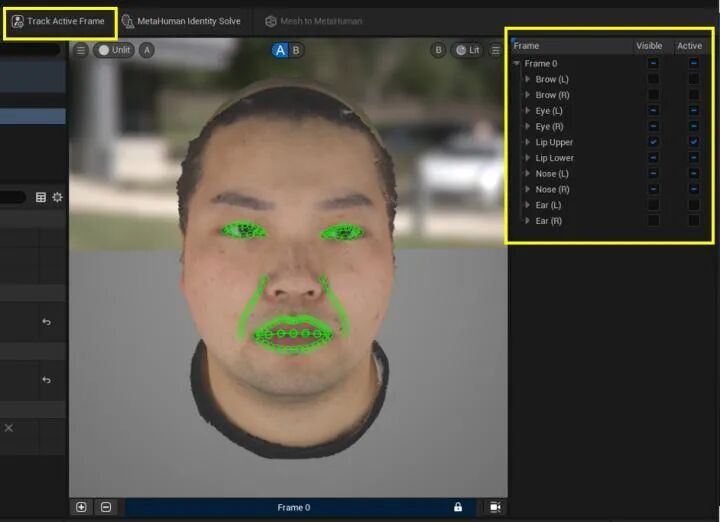
Task: Click the Visible column header
Action: click(649, 46)
